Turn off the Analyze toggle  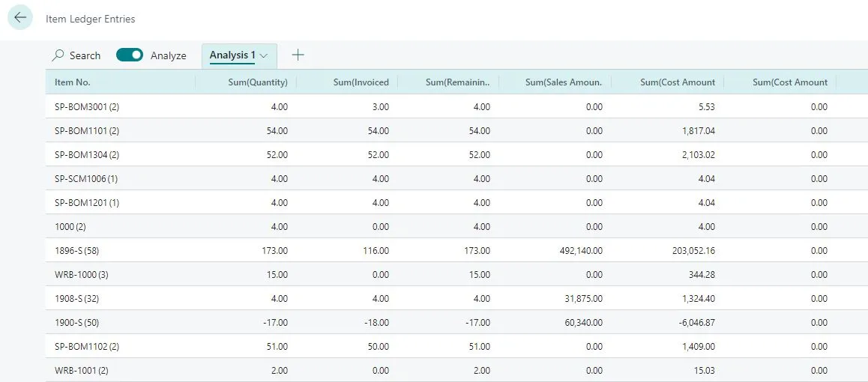[130, 55]
